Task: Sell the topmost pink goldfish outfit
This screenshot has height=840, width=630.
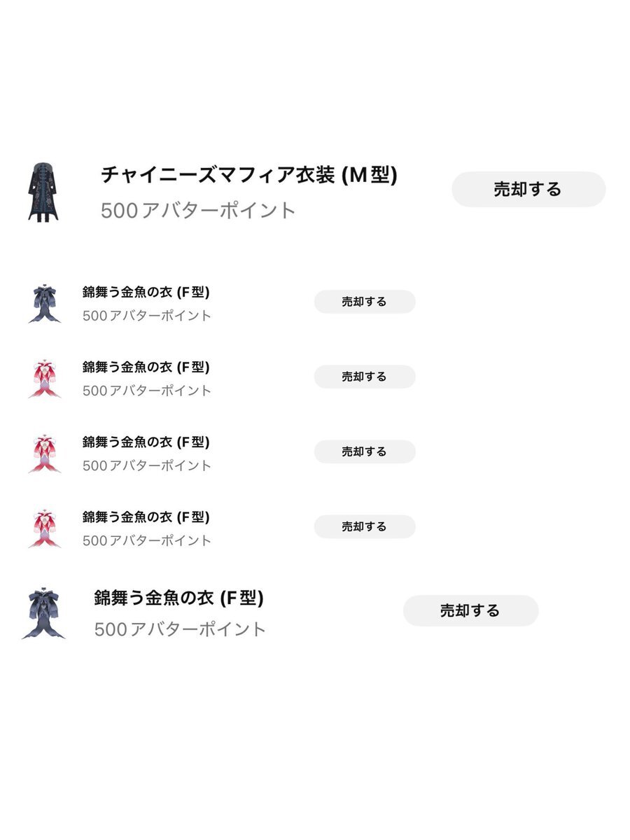Action: (365, 377)
